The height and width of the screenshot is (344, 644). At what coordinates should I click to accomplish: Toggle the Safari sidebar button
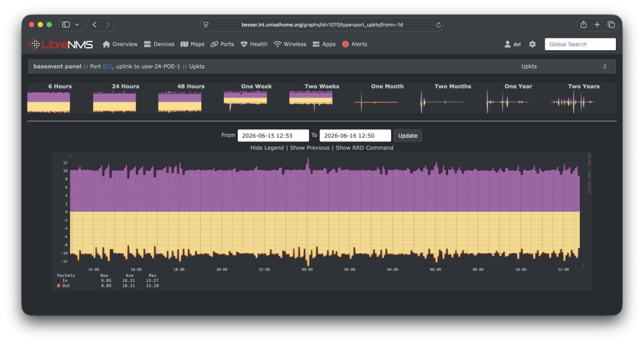click(x=66, y=25)
